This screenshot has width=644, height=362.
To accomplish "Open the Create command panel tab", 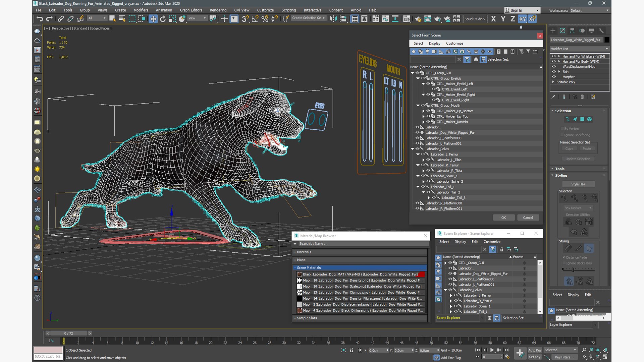I will point(553,31).
